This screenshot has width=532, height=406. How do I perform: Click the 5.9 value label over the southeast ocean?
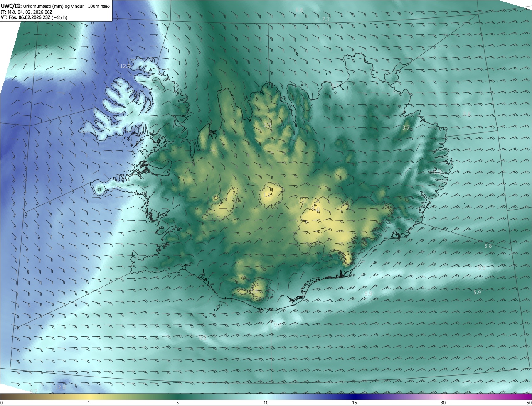(477, 293)
